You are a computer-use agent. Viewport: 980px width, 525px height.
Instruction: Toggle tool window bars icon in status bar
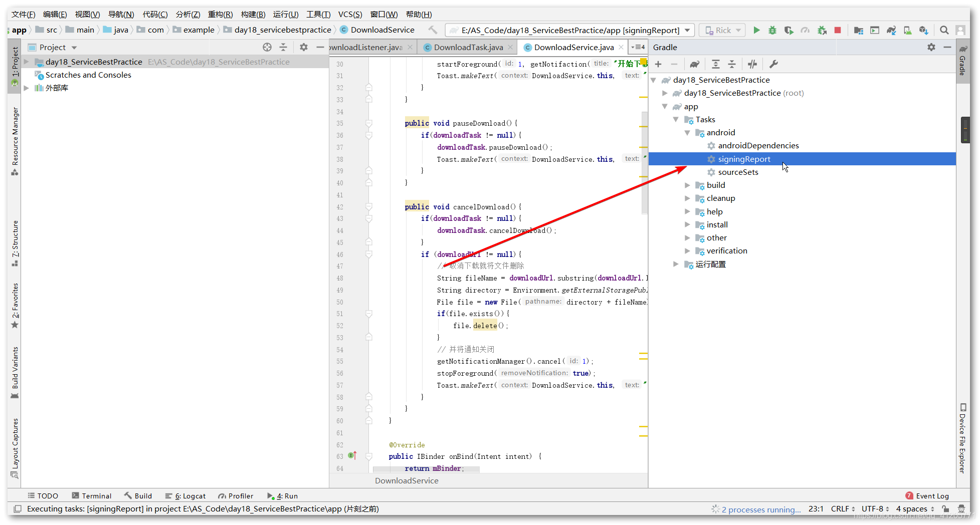(18, 509)
